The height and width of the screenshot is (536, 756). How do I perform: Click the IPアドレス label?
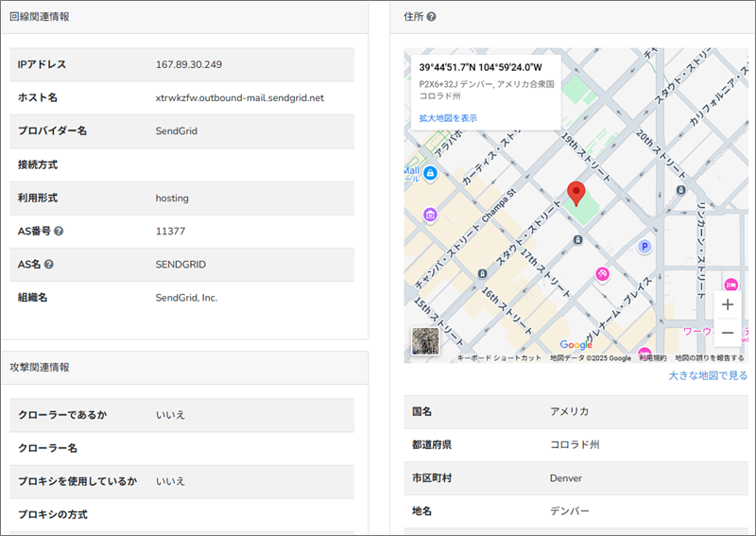pyautogui.click(x=42, y=64)
